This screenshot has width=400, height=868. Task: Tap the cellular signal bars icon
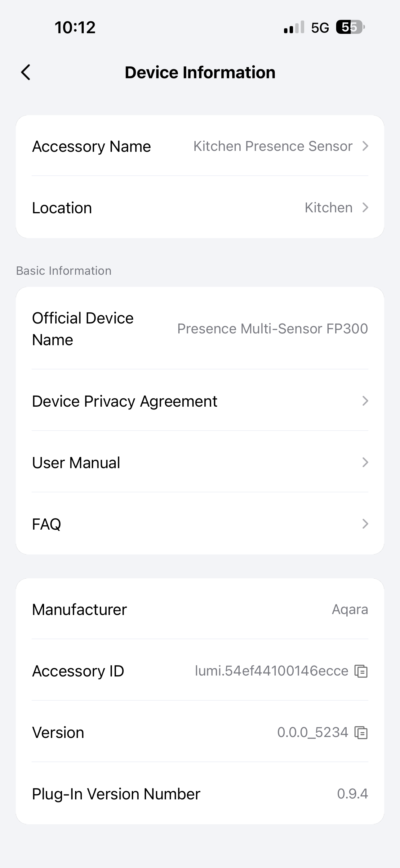294,27
